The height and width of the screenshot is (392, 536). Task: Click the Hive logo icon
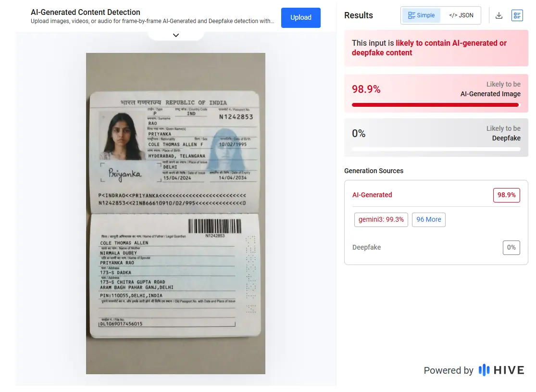pyautogui.click(x=484, y=370)
